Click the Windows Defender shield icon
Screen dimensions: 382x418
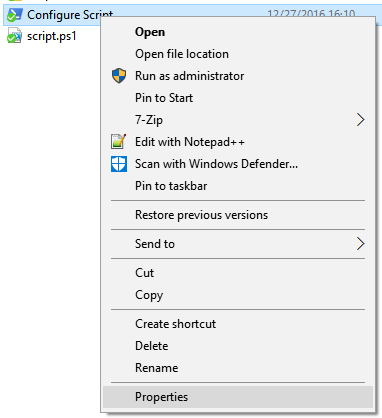119,164
